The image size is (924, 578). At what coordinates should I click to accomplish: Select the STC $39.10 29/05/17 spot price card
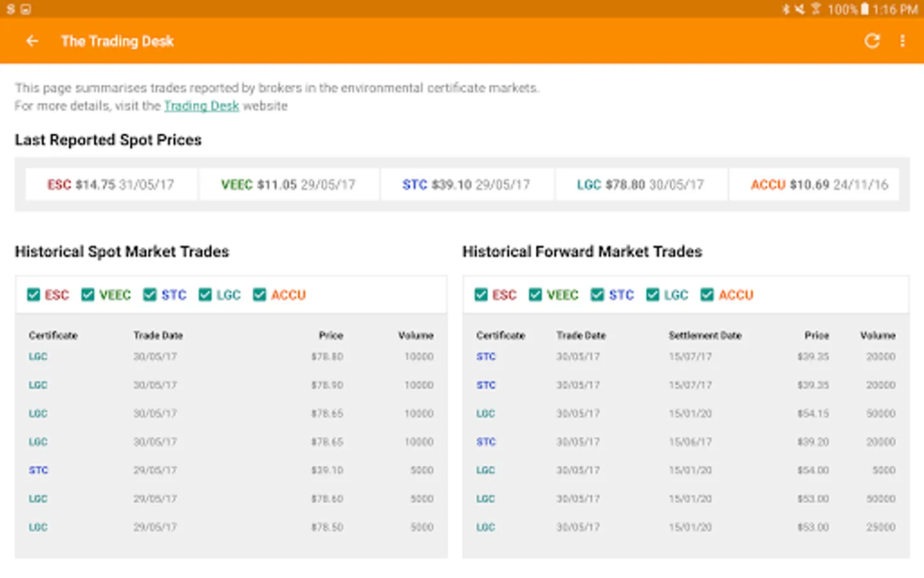pos(467,185)
